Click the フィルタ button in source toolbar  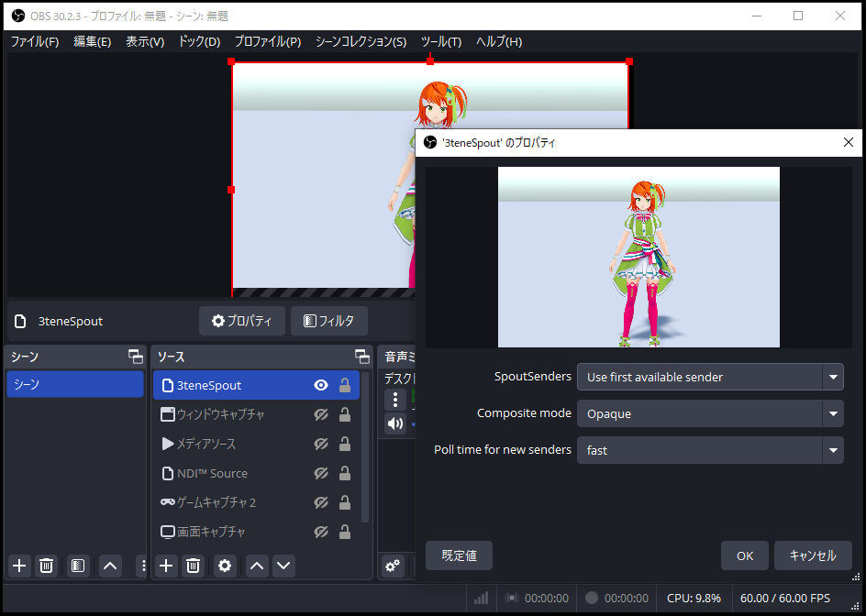pyautogui.click(x=329, y=321)
